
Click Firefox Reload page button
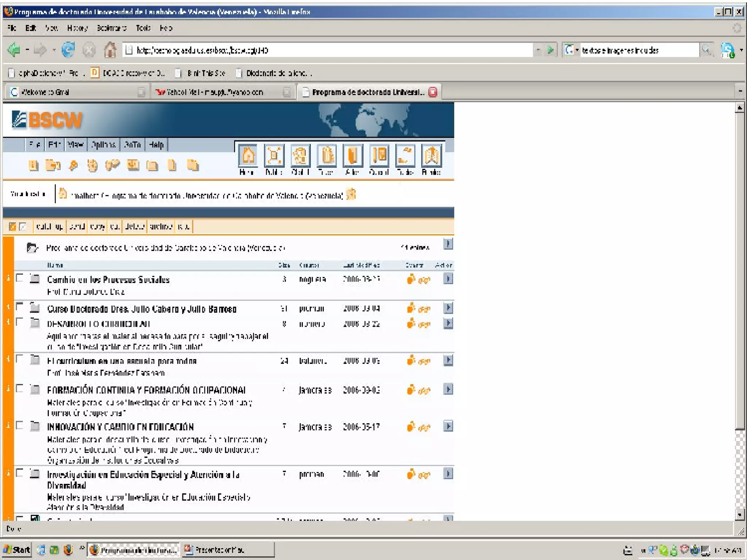(x=68, y=50)
